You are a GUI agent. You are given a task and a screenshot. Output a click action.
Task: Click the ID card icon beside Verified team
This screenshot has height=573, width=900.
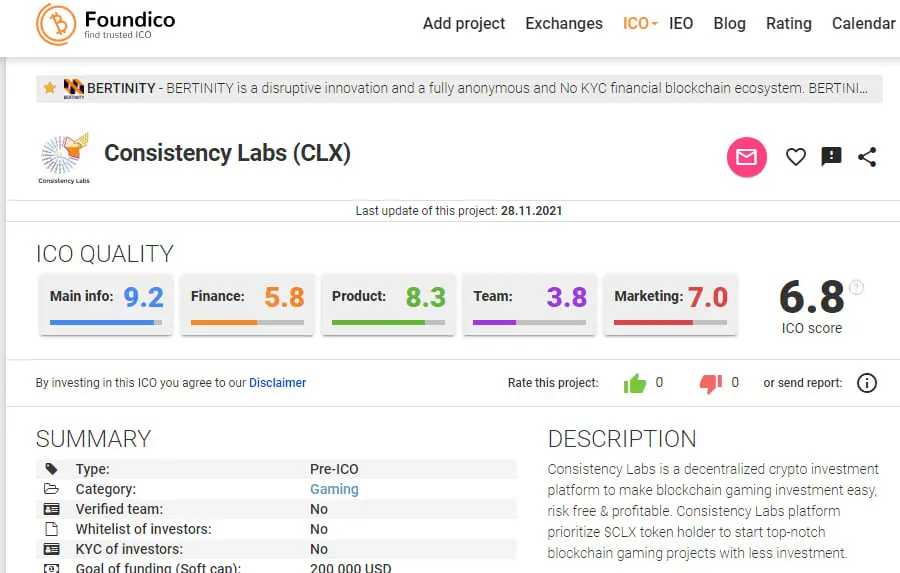tap(52, 509)
